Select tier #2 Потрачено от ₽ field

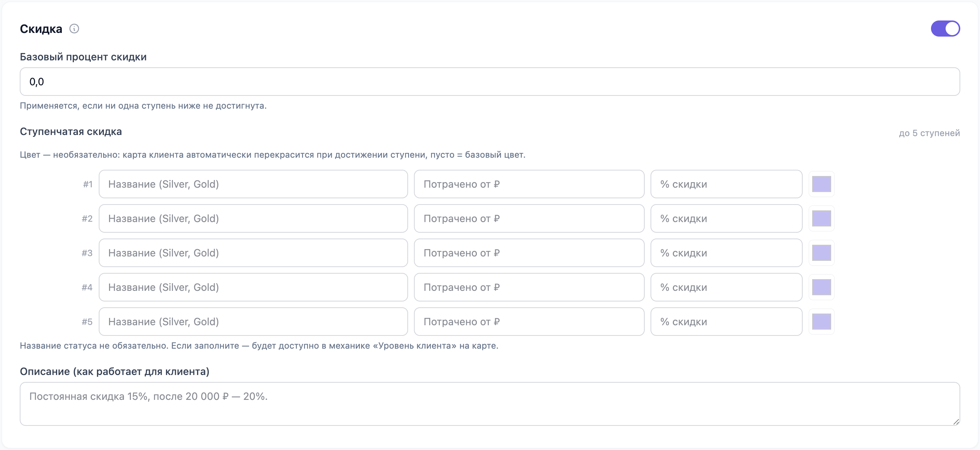529,218
